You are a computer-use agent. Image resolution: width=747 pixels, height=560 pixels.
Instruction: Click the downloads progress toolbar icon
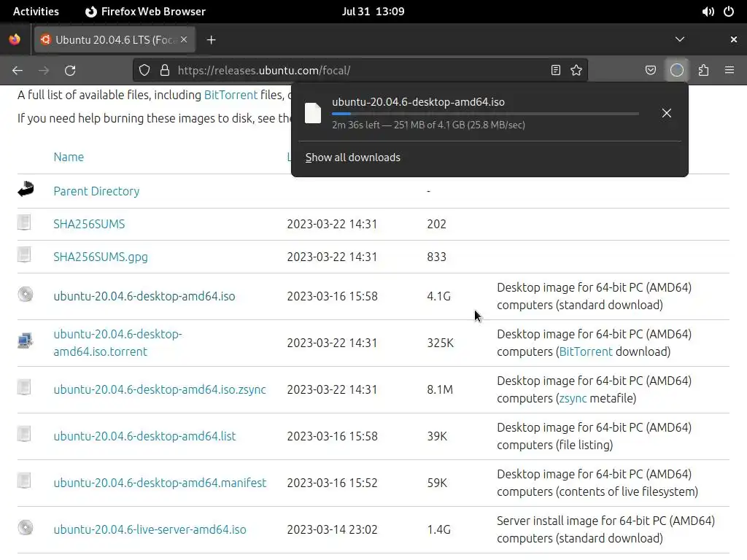(677, 71)
